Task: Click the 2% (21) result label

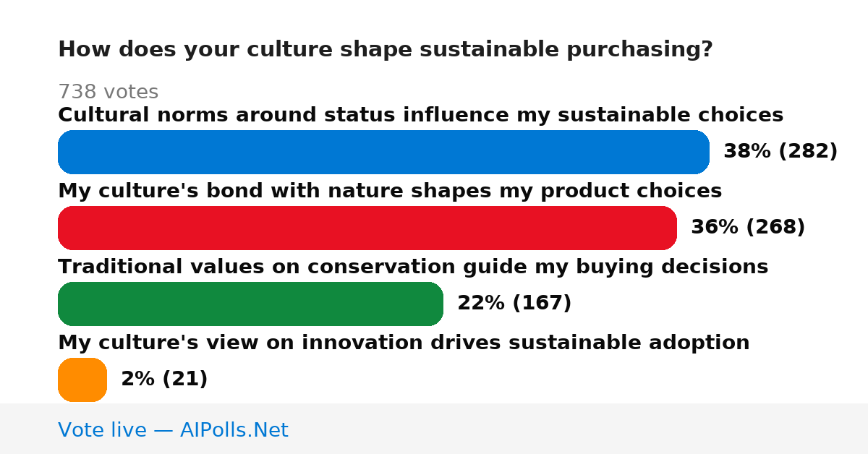Action: pyautogui.click(x=164, y=380)
